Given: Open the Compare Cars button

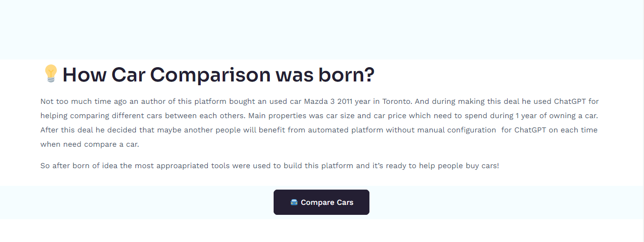Looking at the screenshot, I should tap(321, 202).
